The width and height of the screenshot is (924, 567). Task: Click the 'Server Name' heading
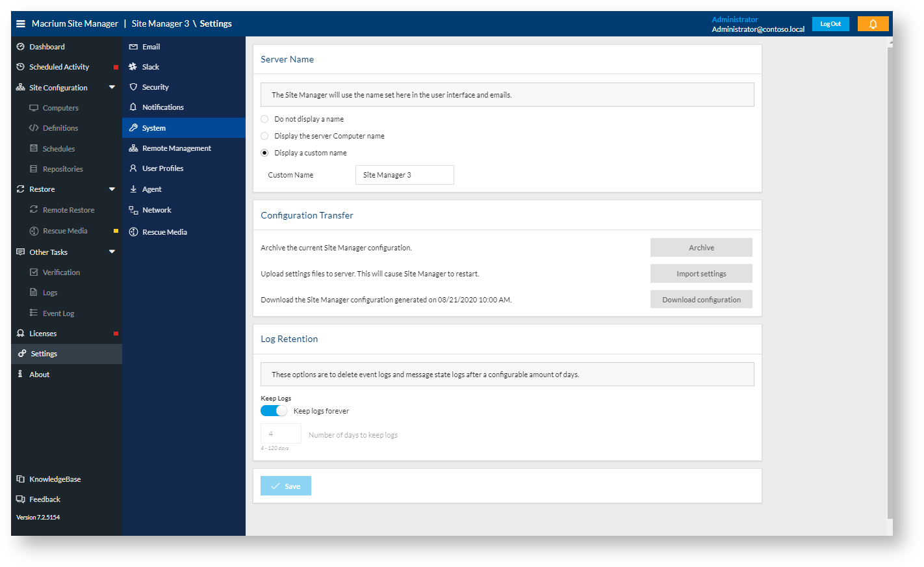click(287, 59)
